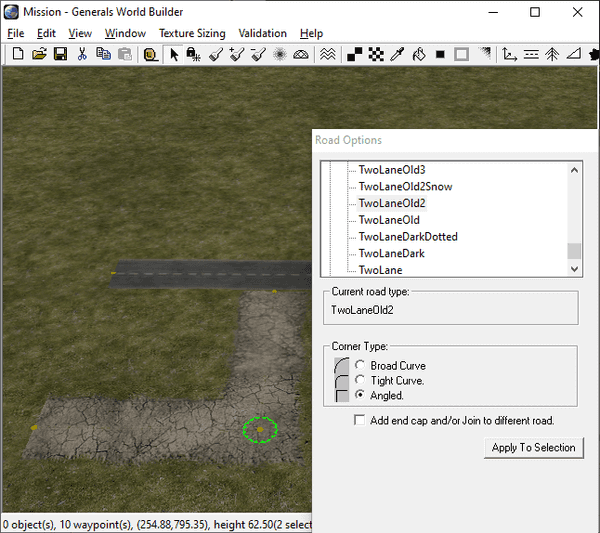
Task: Click the tape measure ruler tool
Action: coord(151,54)
